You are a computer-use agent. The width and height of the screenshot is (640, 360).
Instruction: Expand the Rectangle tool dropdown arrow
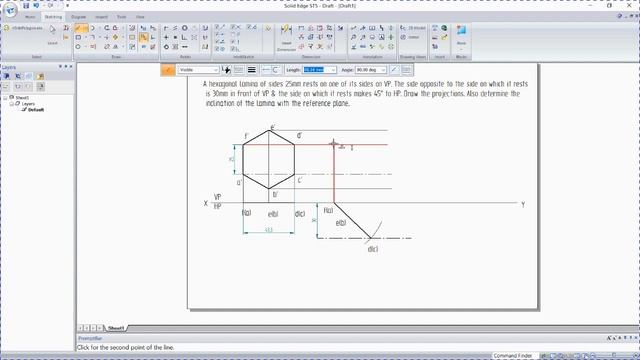[x=85, y=38]
